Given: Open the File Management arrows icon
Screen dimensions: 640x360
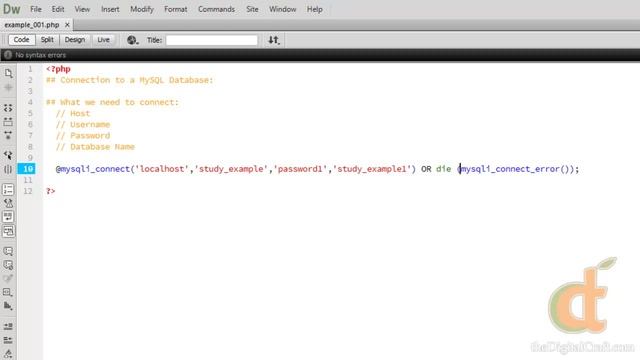Looking at the screenshot, I should pos(274,40).
